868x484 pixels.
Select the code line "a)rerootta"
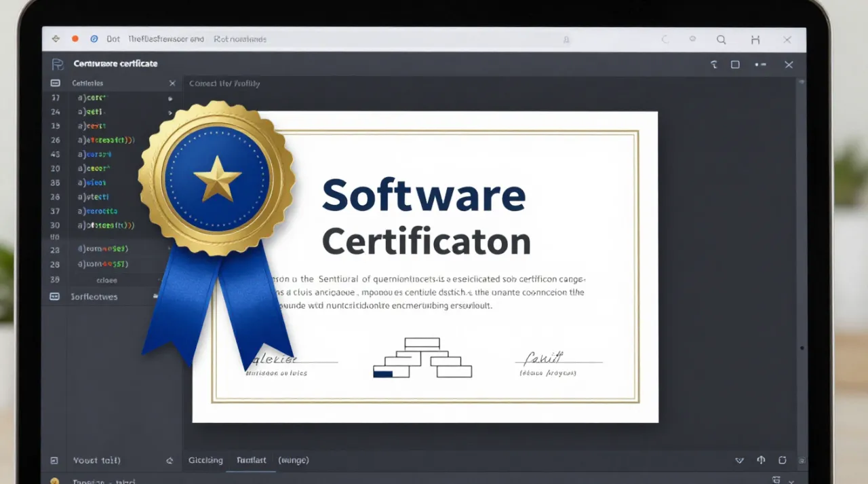click(x=98, y=211)
